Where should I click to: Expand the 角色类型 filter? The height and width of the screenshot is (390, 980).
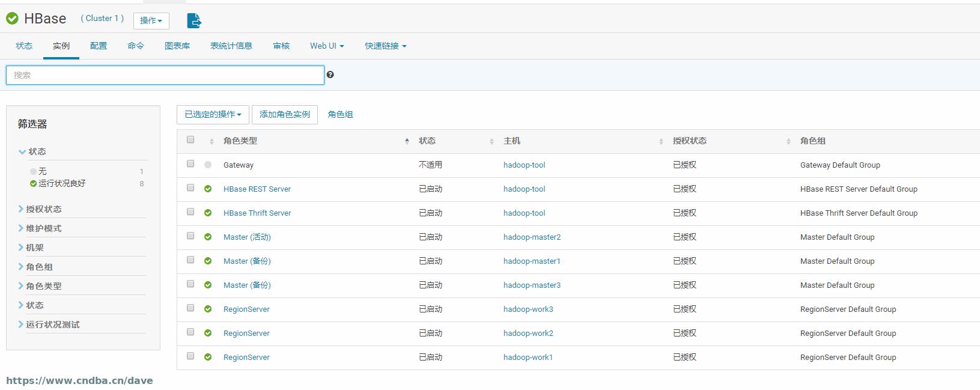[x=40, y=286]
